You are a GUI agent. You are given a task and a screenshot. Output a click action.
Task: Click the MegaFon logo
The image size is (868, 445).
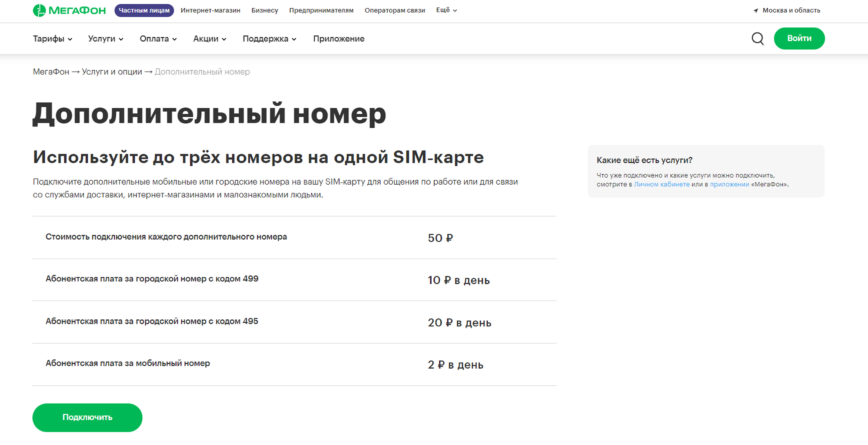pyautogui.click(x=70, y=10)
